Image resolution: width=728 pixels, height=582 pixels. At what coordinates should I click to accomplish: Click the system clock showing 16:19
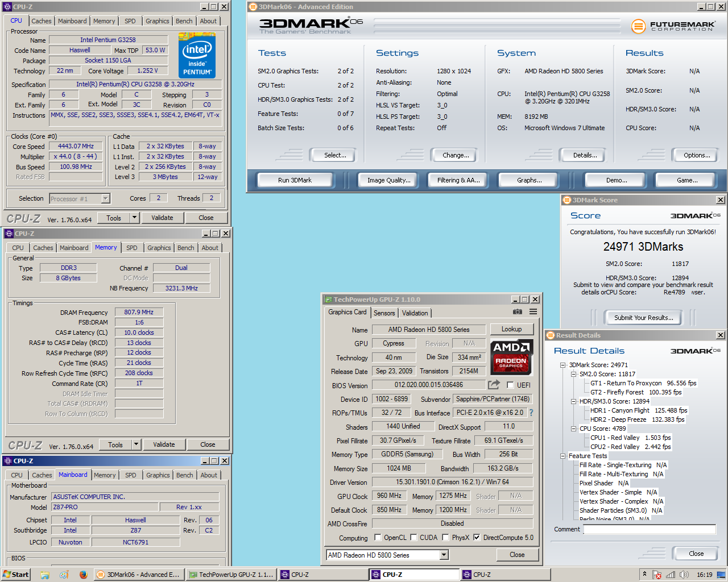[x=704, y=575]
